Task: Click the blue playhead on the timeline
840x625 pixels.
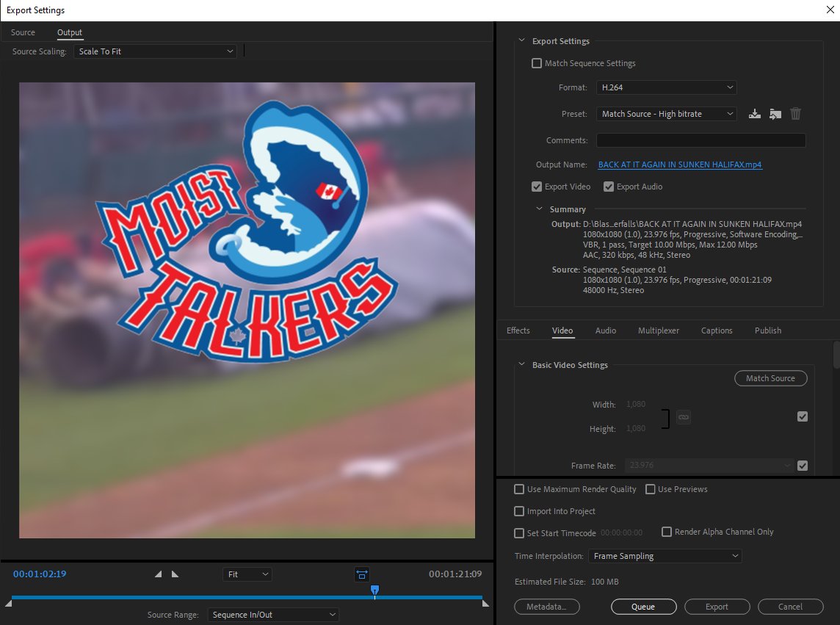Action: coord(375,590)
